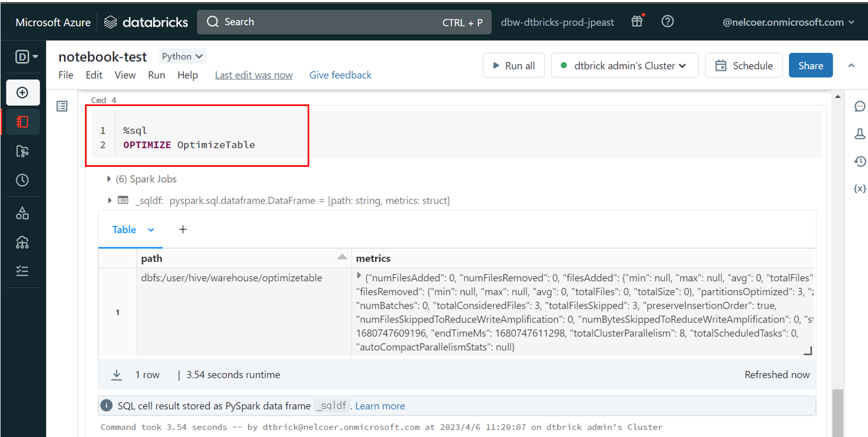This screenshot has width=868, height=437.
Task: Download the table results
Action: coord(117,375)
